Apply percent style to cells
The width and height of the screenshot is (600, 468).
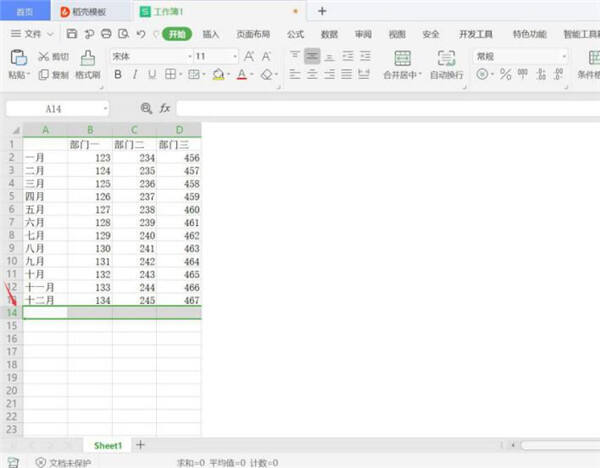pyautogui.click(x=505, y=74)
